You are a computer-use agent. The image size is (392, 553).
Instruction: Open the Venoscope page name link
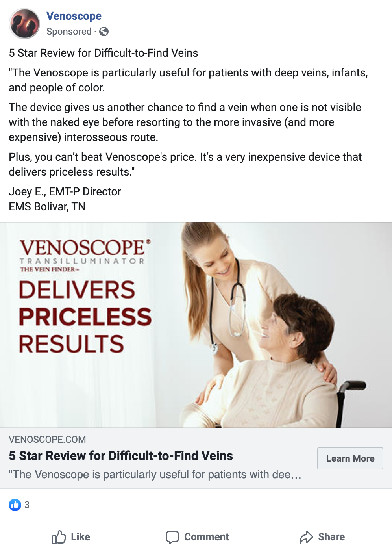coord(74,16)
